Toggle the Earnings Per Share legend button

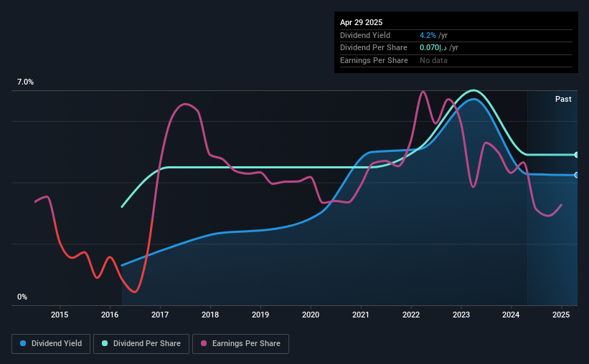click(x=240, y=344)
